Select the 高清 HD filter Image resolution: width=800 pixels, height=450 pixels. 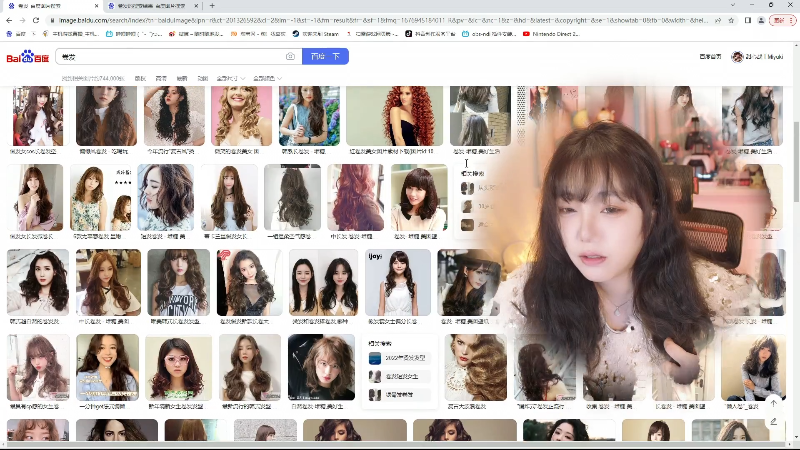[x=161, y=79]
